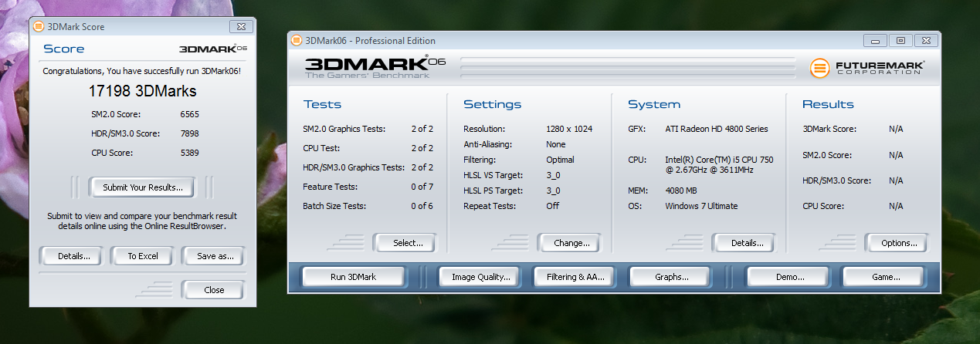Viewport: 980px width, 344px height.
Task: Click the 3DMark Score N/A result value
Action: point(896,129)
